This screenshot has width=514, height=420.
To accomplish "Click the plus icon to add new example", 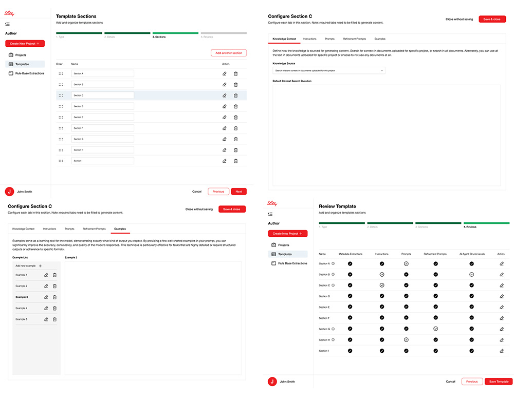I will 40,266.
